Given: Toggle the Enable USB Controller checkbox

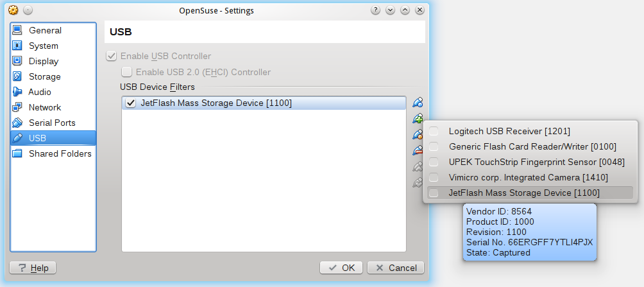Looking at the screenshot, I should click(x=112, y=57).
